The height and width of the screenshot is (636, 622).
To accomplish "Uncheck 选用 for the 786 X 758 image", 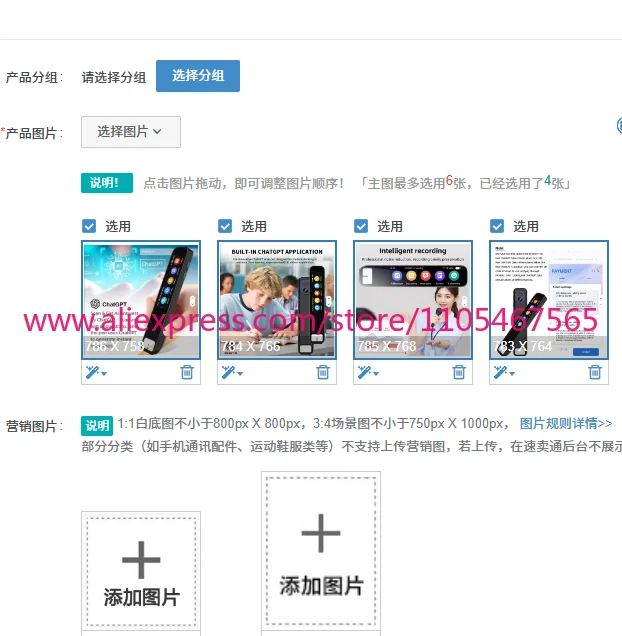I will point(89,226).
